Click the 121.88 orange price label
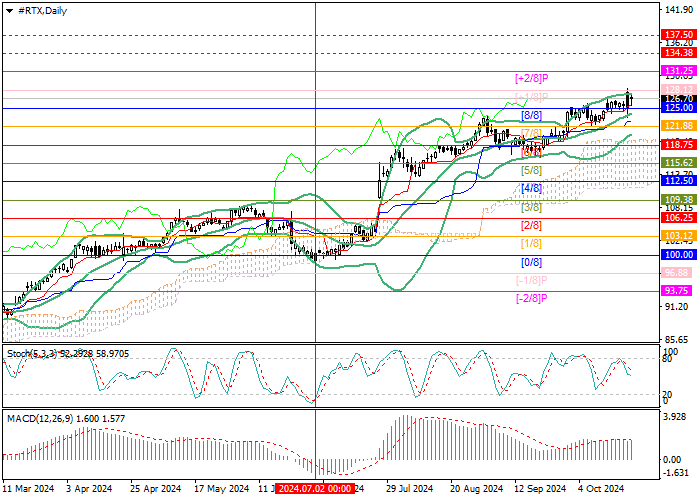Image resolution: width=700 pixels, height=500 pixels. [x=678, y=126]
